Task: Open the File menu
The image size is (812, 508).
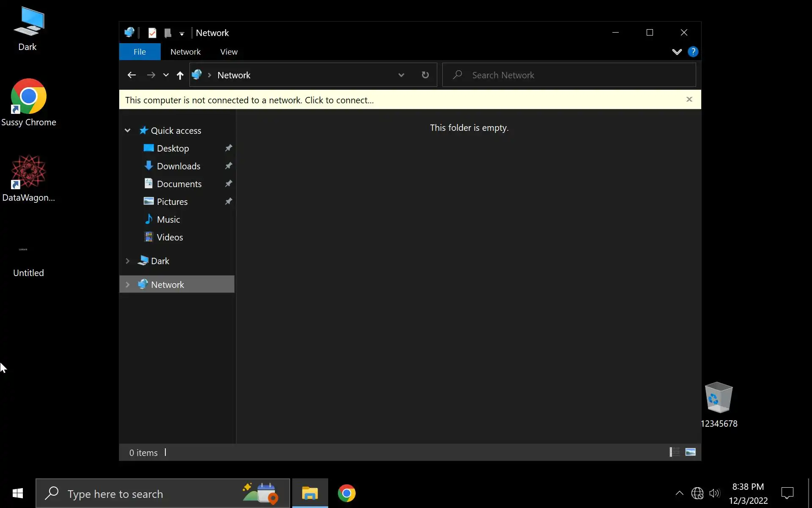Action: (x=140, y=52)
